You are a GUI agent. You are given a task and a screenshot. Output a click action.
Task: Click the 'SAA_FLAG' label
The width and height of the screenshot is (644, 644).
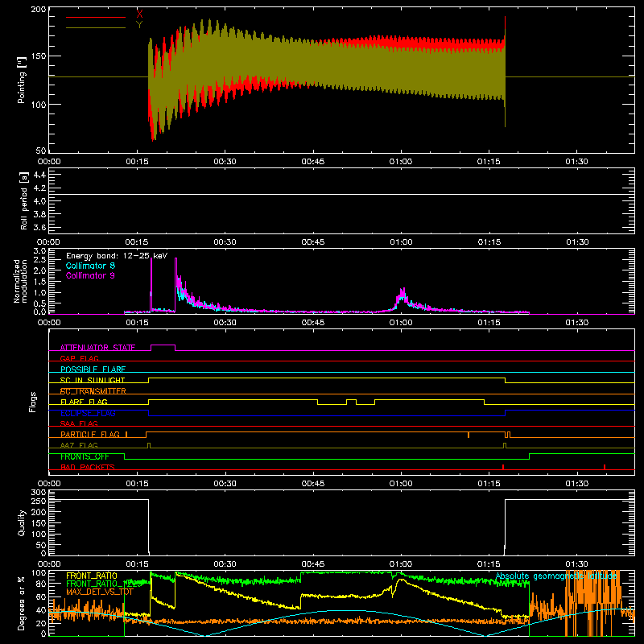[79, 423]
